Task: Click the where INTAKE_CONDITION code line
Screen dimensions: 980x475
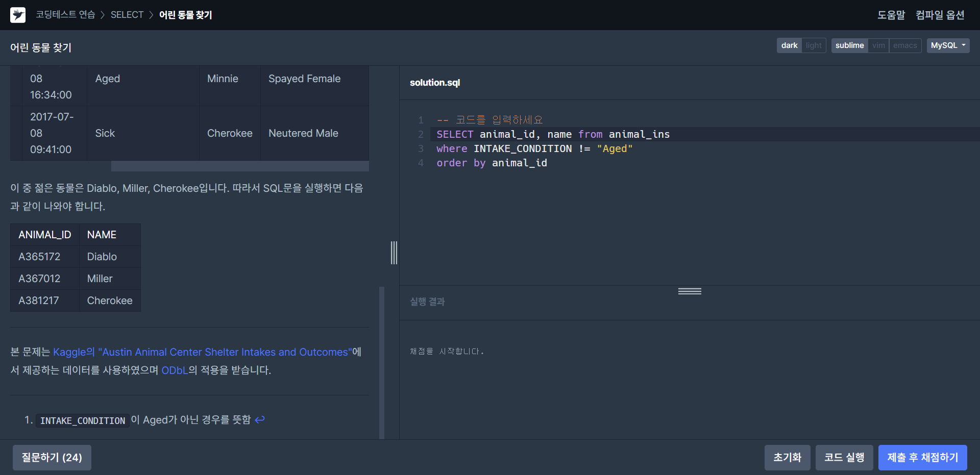Action: pyautogui.click(x=534, y=148)
